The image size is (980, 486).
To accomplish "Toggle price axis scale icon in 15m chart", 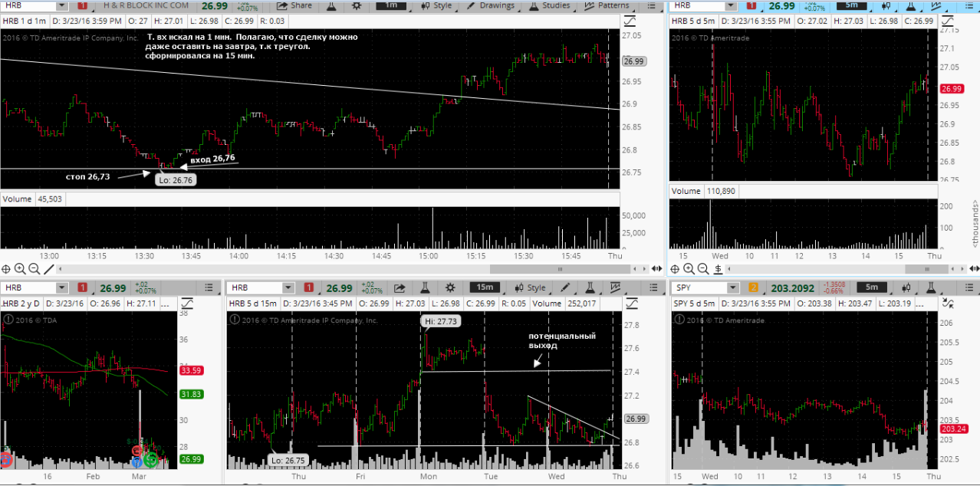I will (630, 304).
